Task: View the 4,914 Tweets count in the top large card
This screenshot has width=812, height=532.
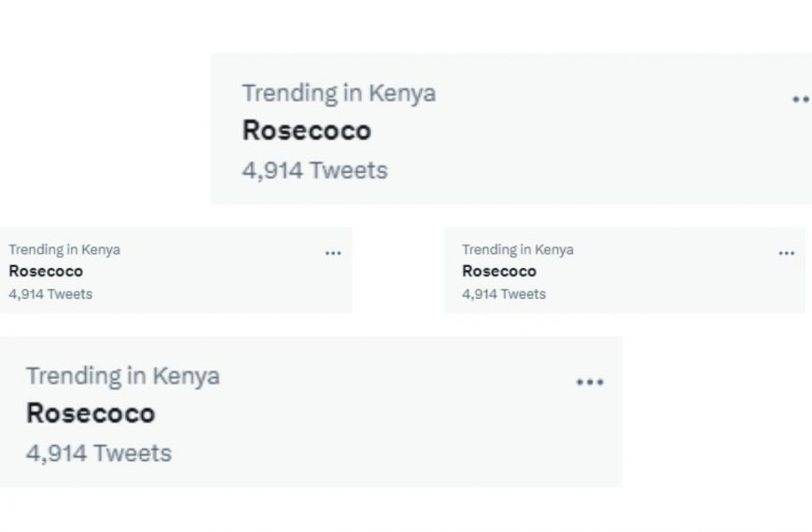Action: (315, 171)
